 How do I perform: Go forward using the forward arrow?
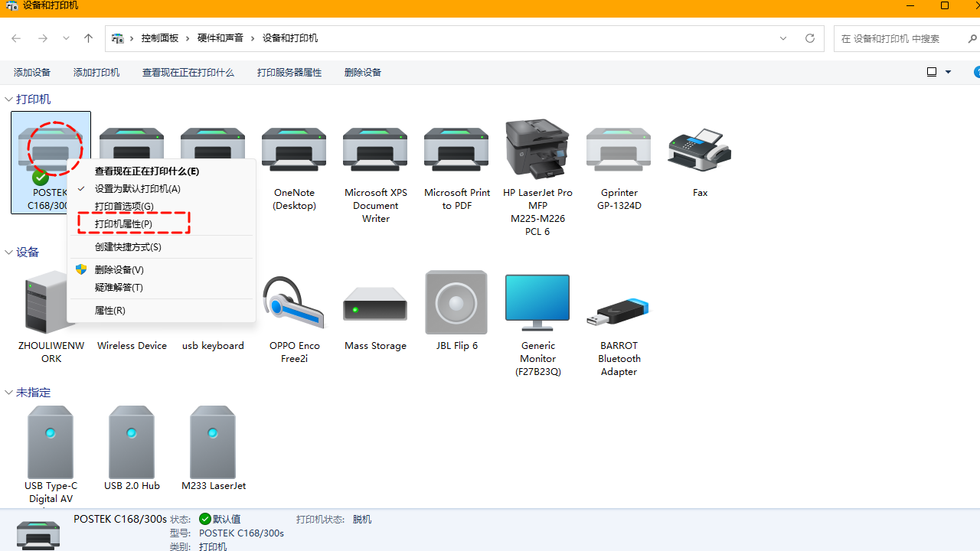43,38
